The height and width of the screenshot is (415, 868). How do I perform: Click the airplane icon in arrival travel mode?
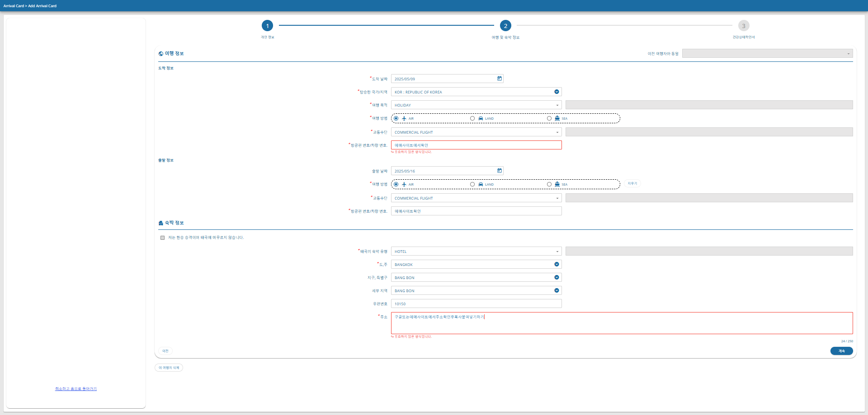pyautogui.click(x=404, y=118)
